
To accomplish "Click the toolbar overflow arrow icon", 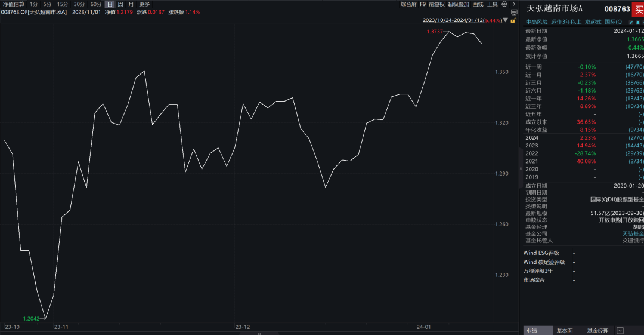I will click(x=514, y=4).
